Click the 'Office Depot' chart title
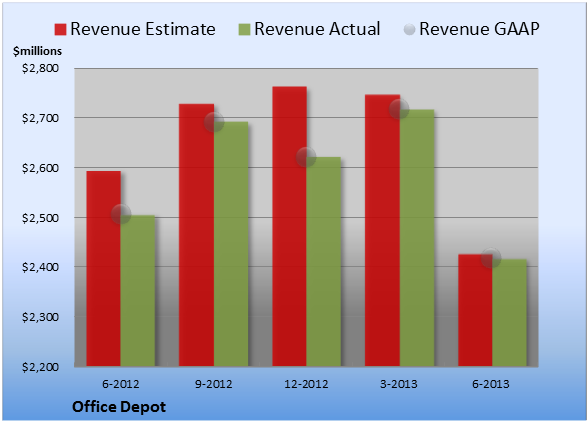The height and width of the screenshot is (422, 588). [x=119, y=407]
